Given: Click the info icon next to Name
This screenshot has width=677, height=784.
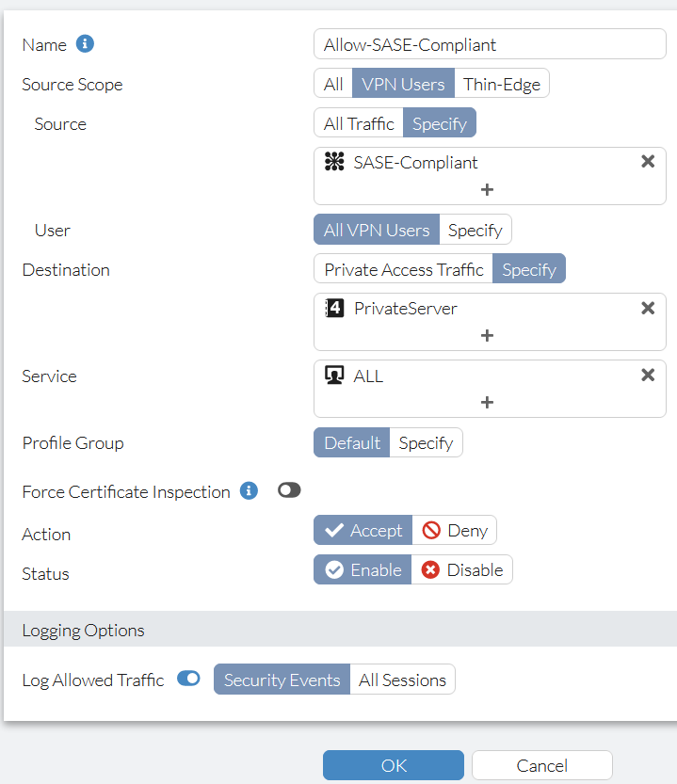Looking at the screenshot, I should (x=86, y=43).
